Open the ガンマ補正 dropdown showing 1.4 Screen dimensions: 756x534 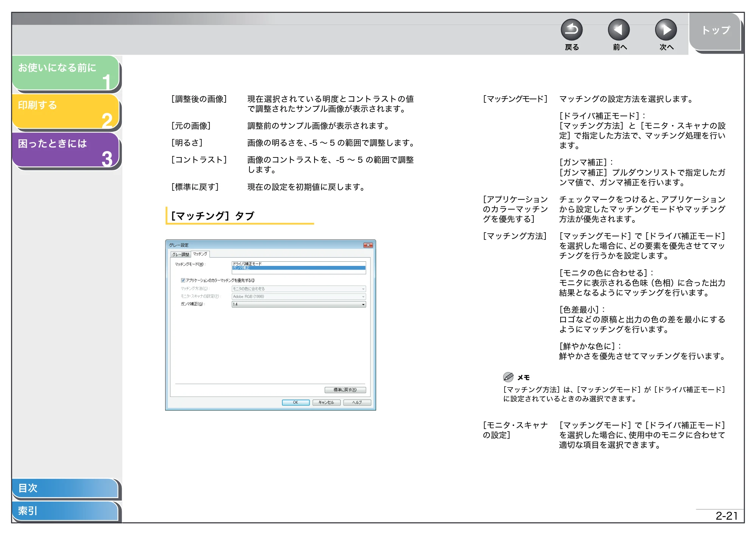299,304
